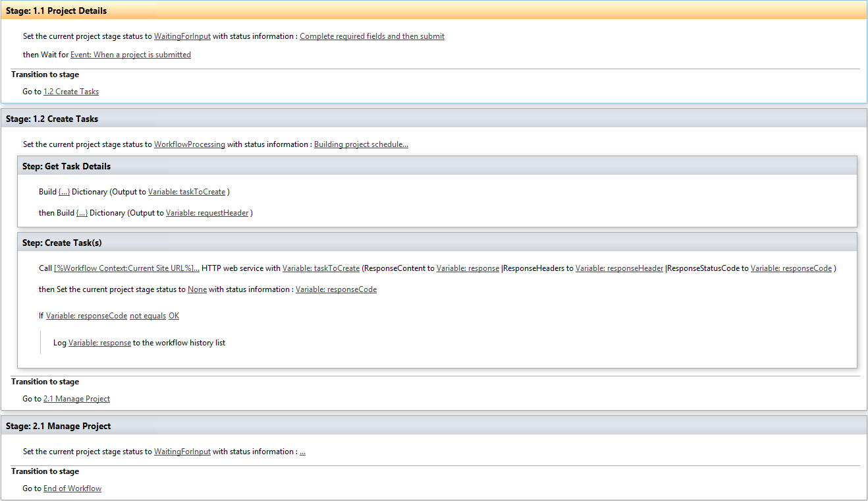Select the Stage: 1.1 Project Details header
868x501 pixels.
click(x=434, y=11)
